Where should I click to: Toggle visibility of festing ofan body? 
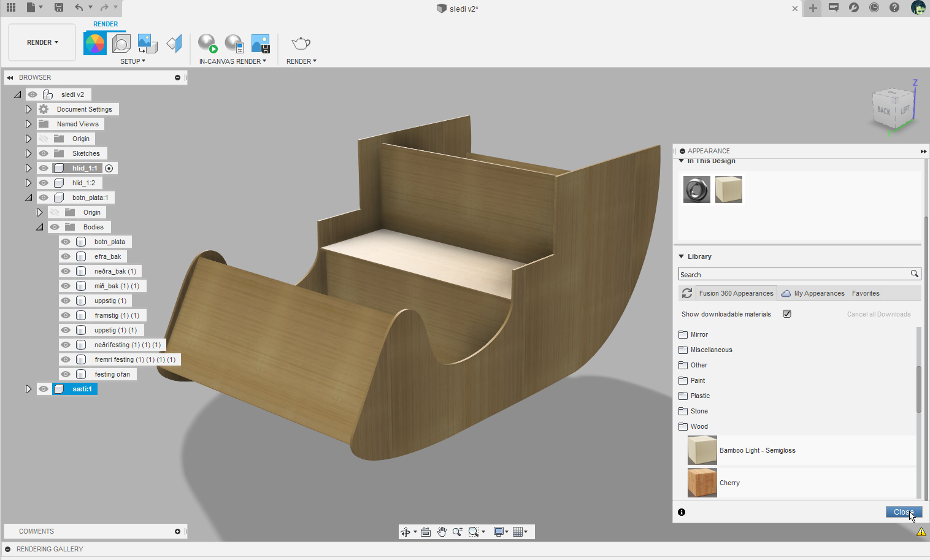pyautogui.click(x=66, y=374)
